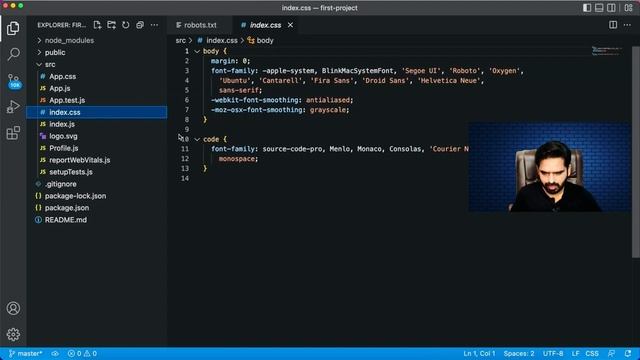This screenshot has width=640, height=360.
Task: Fold the code rule block
Action: (x=197, y=140)
